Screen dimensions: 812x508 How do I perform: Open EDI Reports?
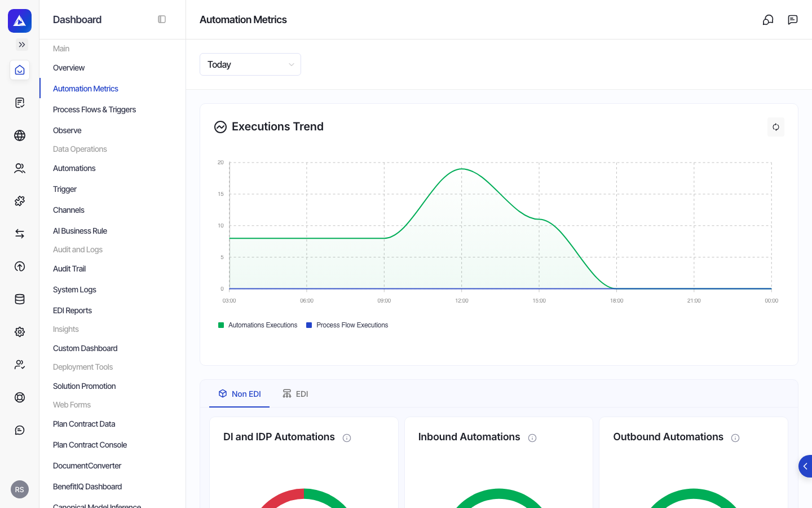pos(72,310)
